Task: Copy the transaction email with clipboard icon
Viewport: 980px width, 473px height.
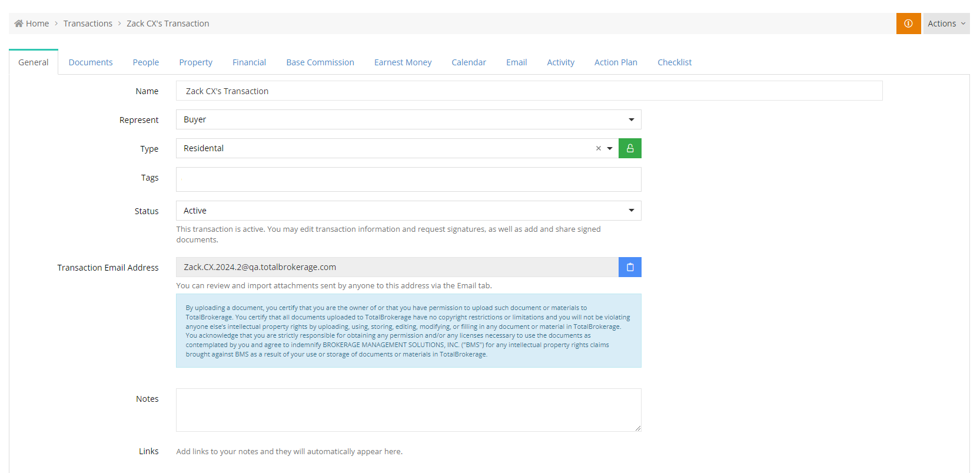Action: tap(630, 267)
